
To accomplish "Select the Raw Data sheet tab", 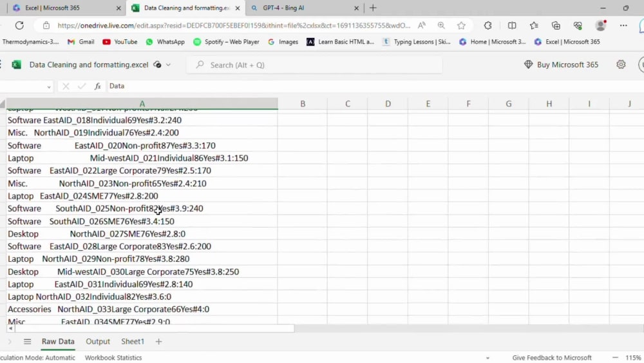I will click(x=58, y=342).
